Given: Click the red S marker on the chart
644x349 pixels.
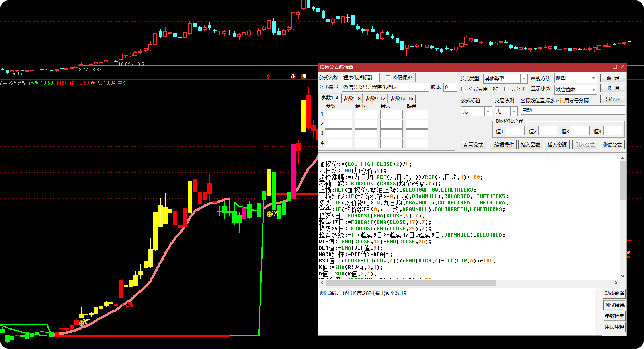Looking at the screenshot, I should coord(269,76).
